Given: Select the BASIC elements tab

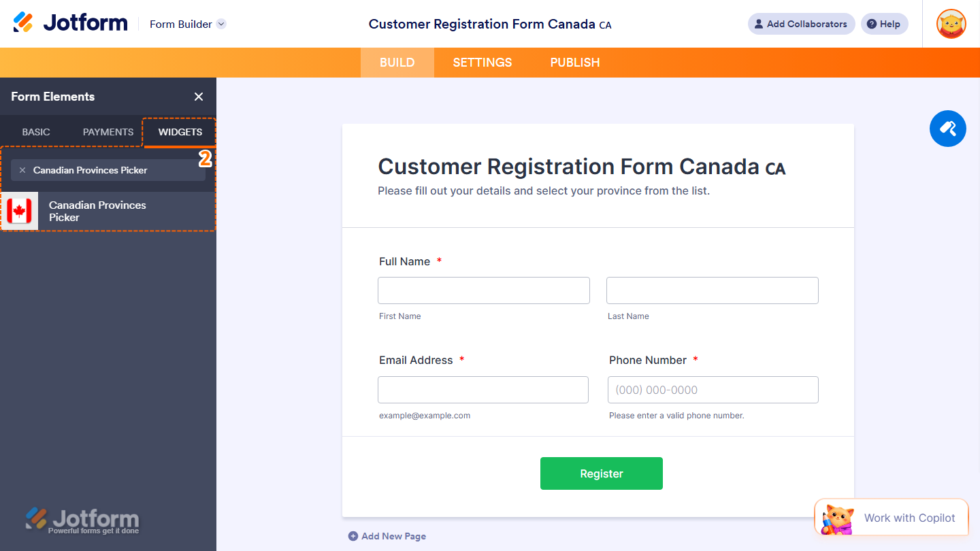Looking at the screenshot, I should coord(35,132).
